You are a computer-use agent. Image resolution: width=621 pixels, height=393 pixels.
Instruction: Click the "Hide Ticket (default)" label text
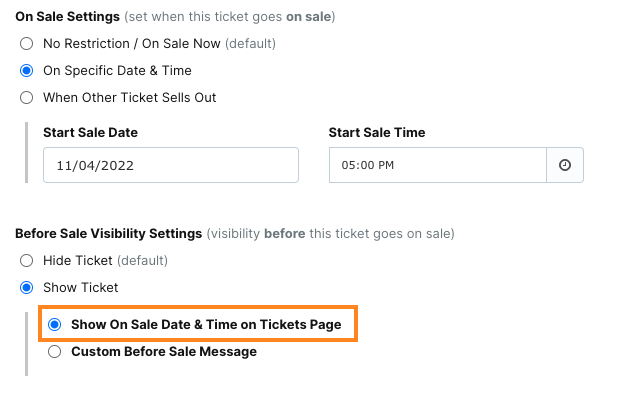[105, 261]
